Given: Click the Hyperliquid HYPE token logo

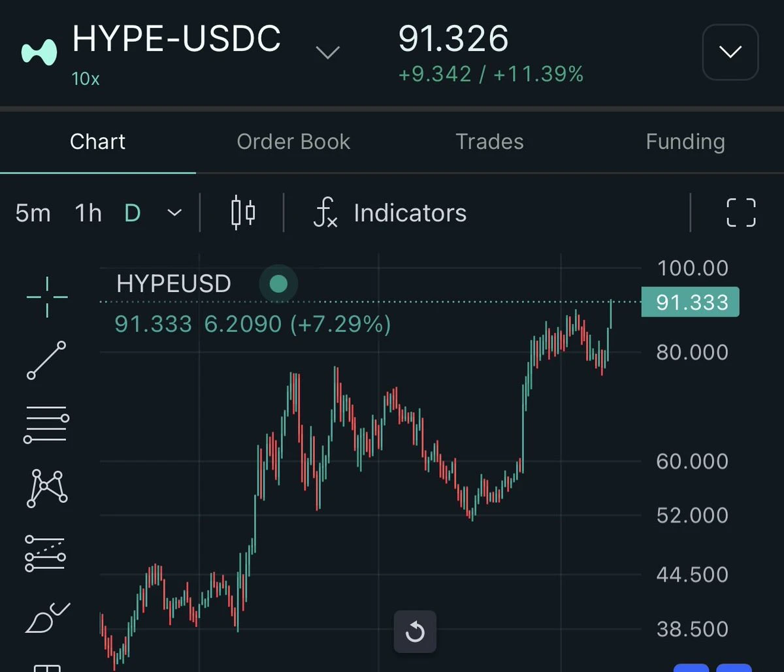Looking at the screenshot, I should pyautogui.click(x=40, y=52).
